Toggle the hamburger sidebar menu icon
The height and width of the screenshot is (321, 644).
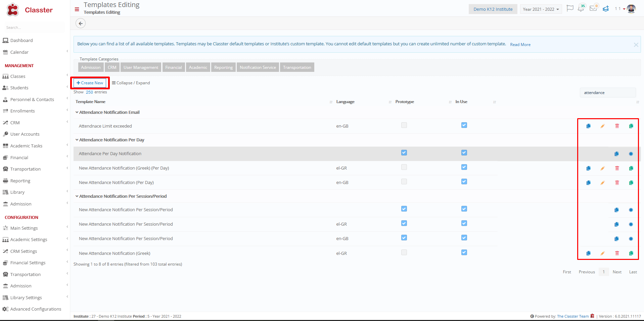pyautogui.click(x=77, y=9)
